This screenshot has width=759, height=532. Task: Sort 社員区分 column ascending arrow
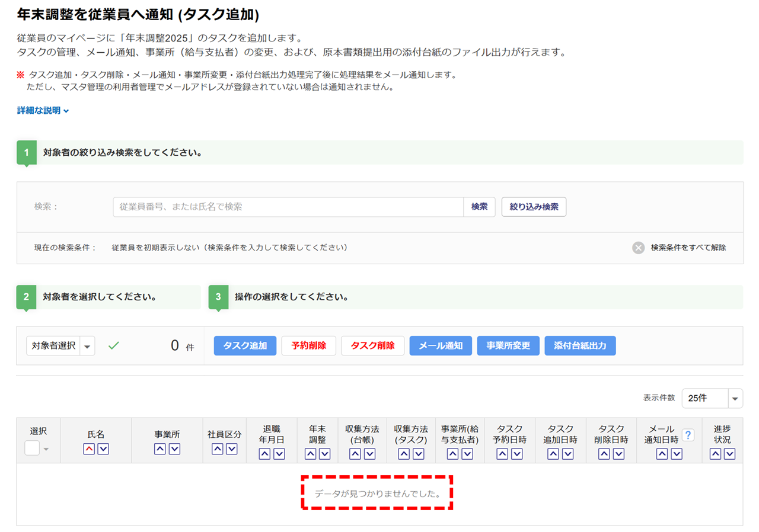pos(218,450)
